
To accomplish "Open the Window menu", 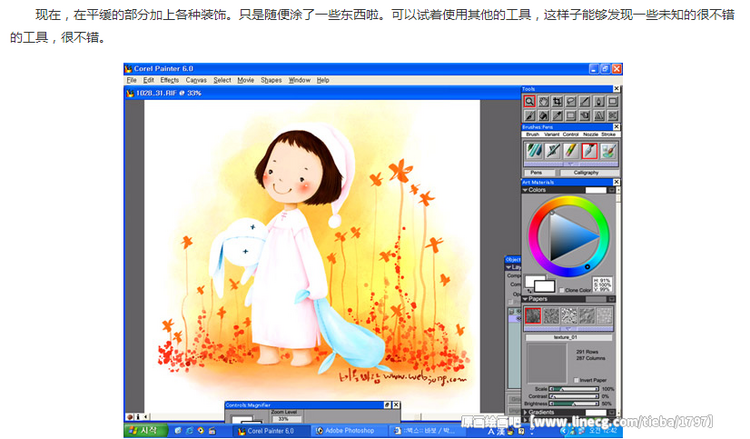I will [299, 80].
